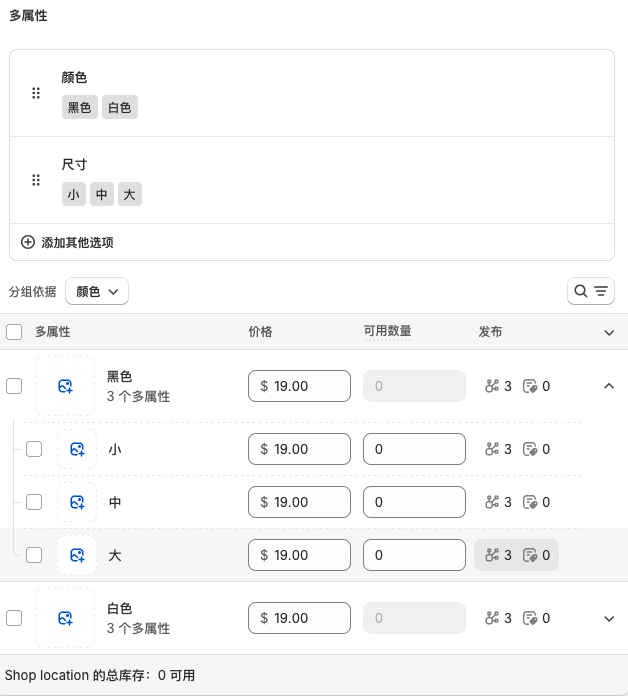Image resolution: width=628 pixels, height=696 pixels.
Task: Add image to 小 variant row
Action: (x=77, y=449)
